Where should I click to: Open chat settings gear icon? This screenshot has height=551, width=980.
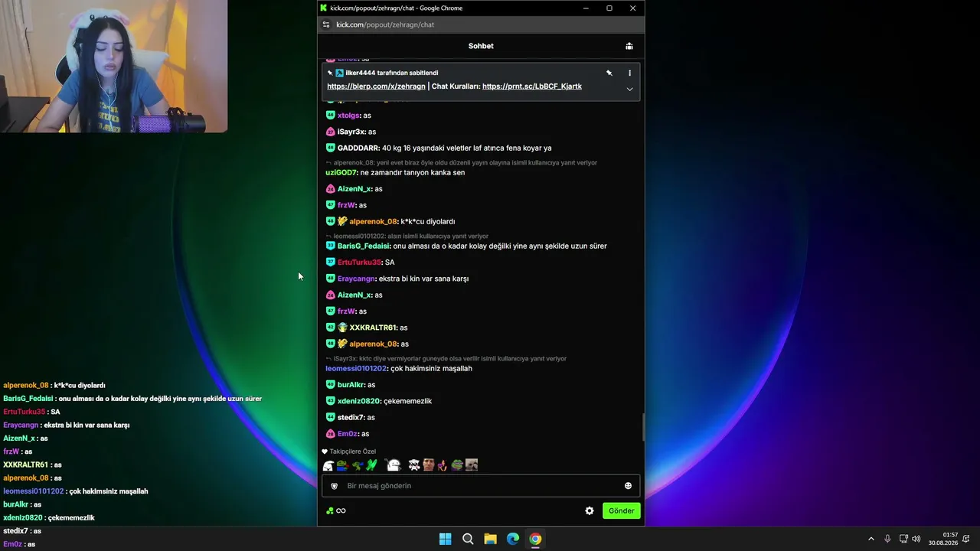590,510
